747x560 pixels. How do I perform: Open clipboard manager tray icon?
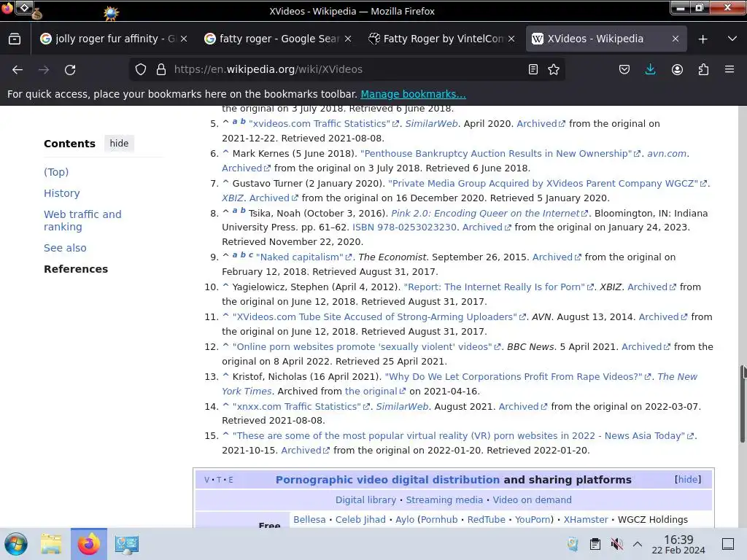595,544
